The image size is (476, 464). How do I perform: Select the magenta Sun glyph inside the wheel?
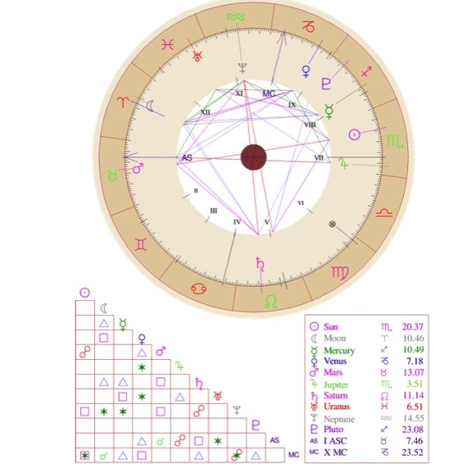tap(354, 134)
